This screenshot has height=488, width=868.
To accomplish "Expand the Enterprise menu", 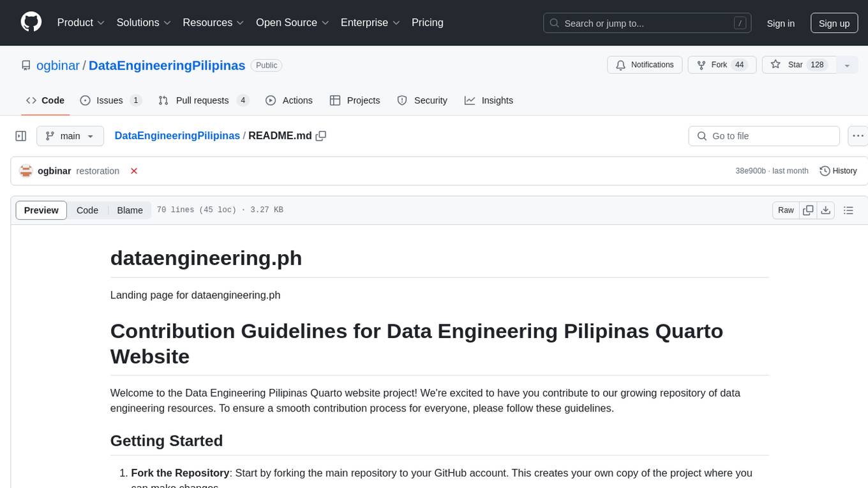I will click(x=370, y=22).
